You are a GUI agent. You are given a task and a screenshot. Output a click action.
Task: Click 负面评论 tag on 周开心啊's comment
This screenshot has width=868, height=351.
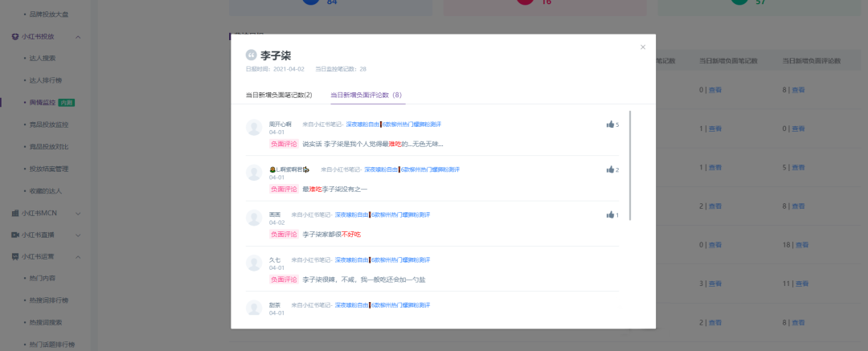[284, 144]
